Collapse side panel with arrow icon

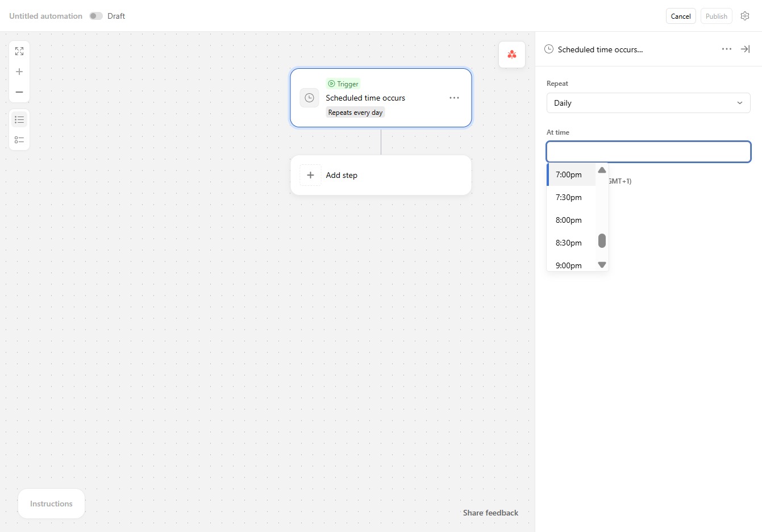(745, 49)
